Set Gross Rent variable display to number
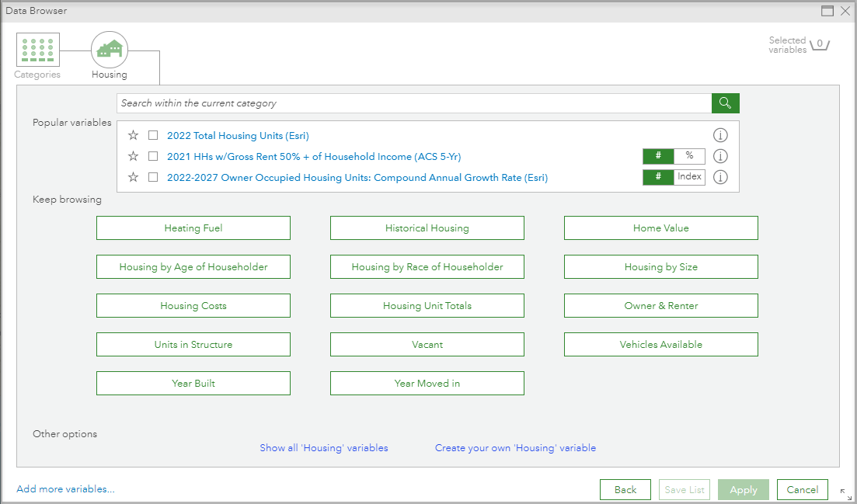857x504 pixels. click(x=658, y=156)
